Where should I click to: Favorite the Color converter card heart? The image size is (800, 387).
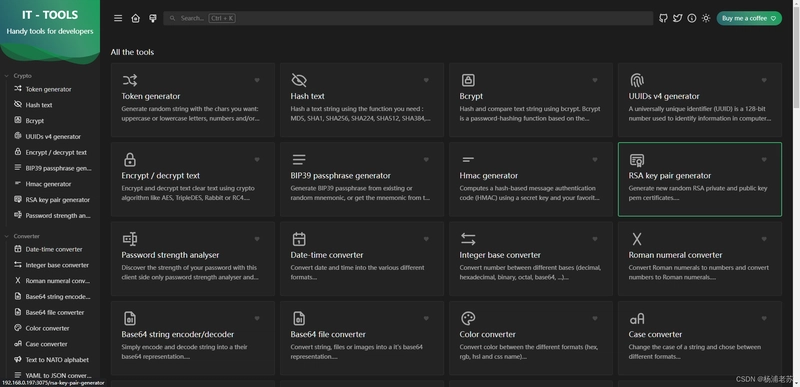(595, 318)
